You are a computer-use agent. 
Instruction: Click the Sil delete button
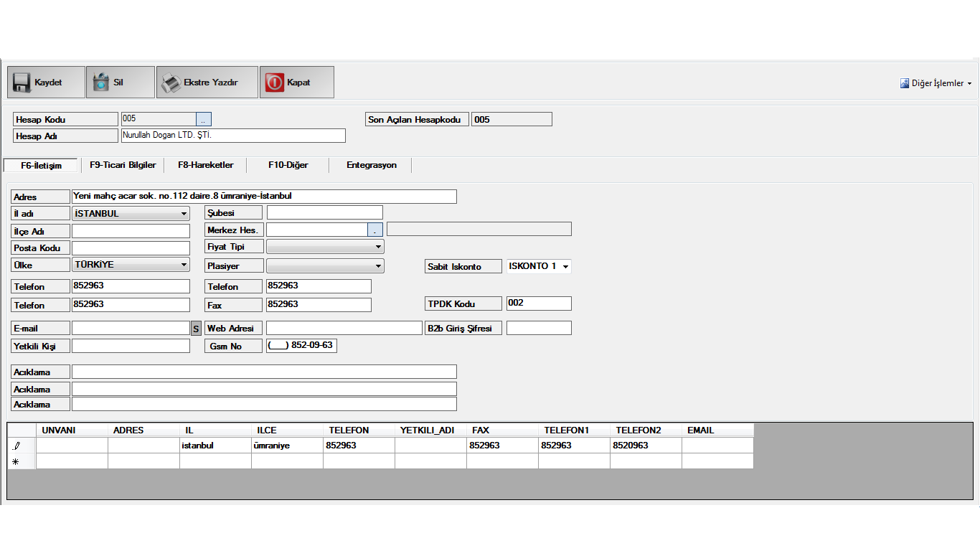pos(121,83)
